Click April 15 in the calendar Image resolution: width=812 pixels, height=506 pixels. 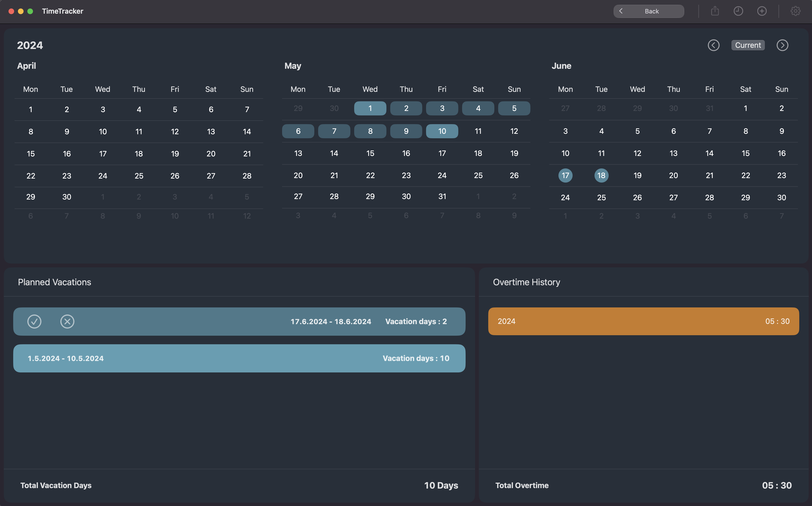tap(31, 154)
